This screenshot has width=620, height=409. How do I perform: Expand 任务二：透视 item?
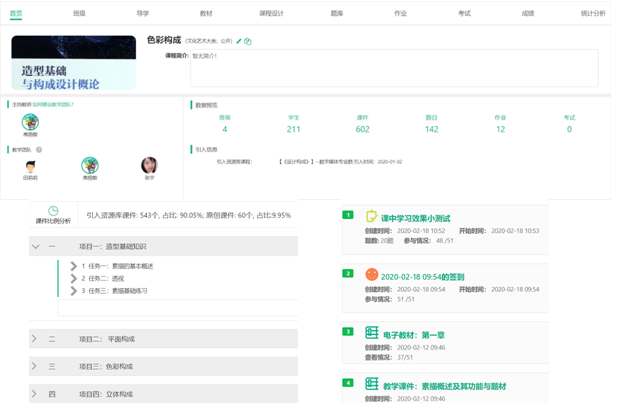74,278
